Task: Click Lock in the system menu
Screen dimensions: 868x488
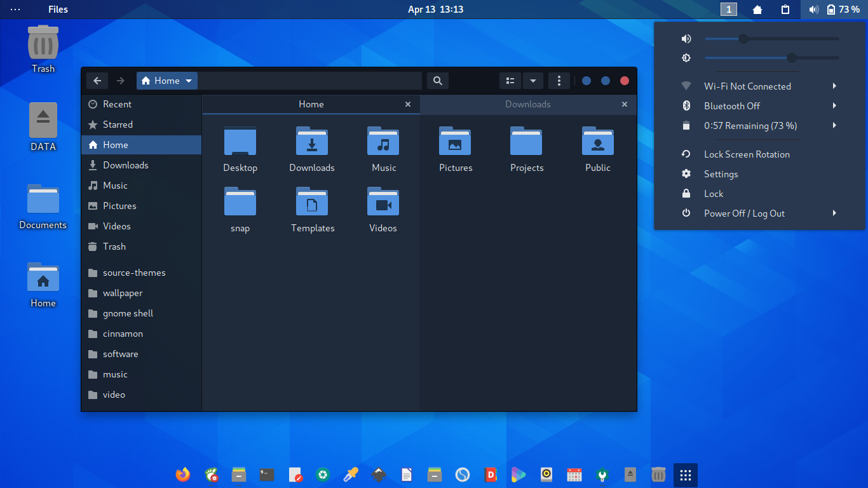Action: click(x=759, y=193)
